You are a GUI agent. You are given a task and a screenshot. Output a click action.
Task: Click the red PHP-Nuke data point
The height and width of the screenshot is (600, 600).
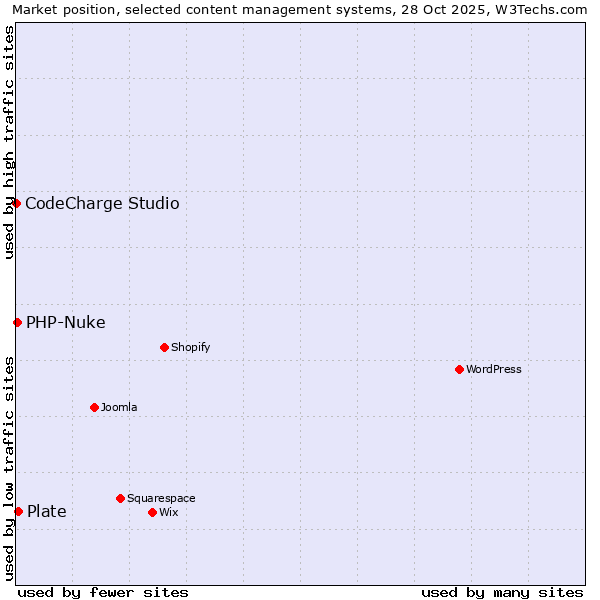click(17, 322)
